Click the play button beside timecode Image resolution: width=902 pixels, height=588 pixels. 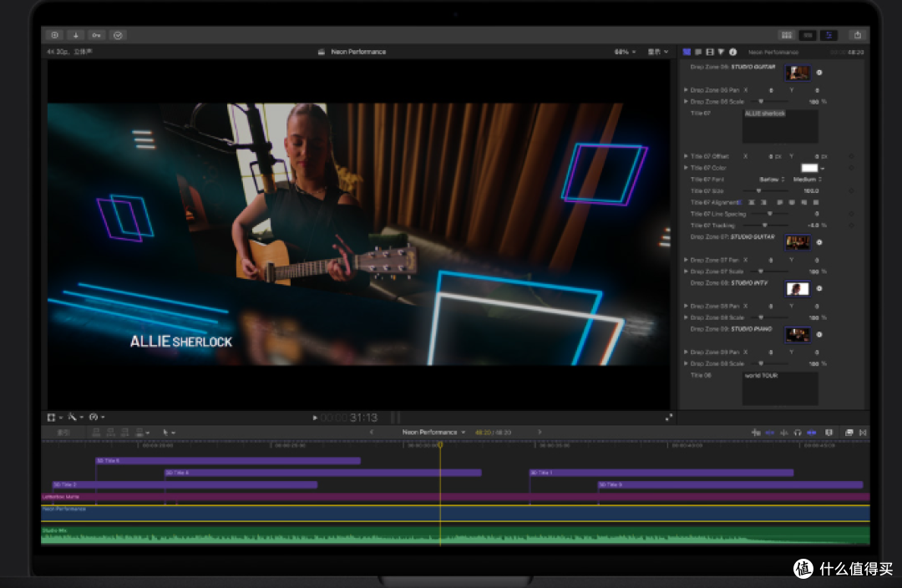tap(315, 418)
